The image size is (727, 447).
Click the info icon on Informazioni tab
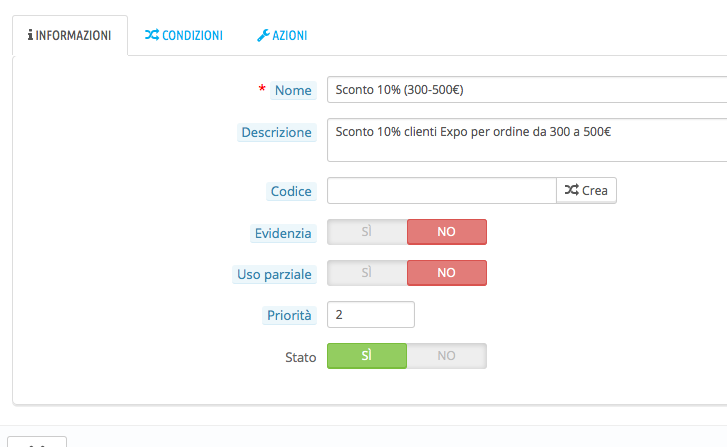click(x=30, y=35)
